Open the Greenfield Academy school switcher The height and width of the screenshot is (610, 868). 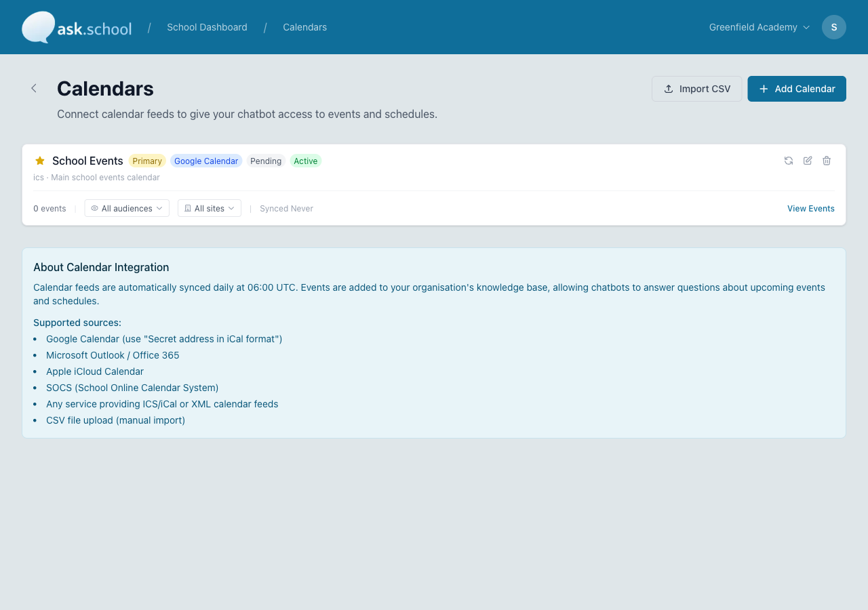click(759, 27)
